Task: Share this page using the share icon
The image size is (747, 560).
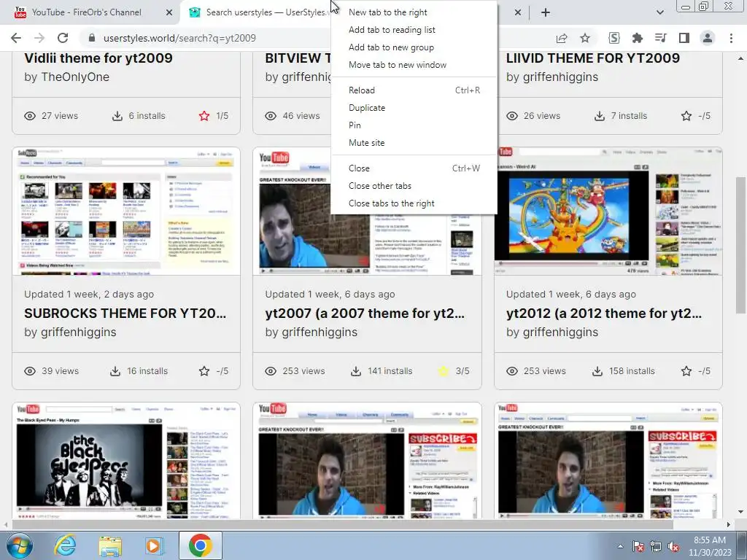Action: [562, 38]
